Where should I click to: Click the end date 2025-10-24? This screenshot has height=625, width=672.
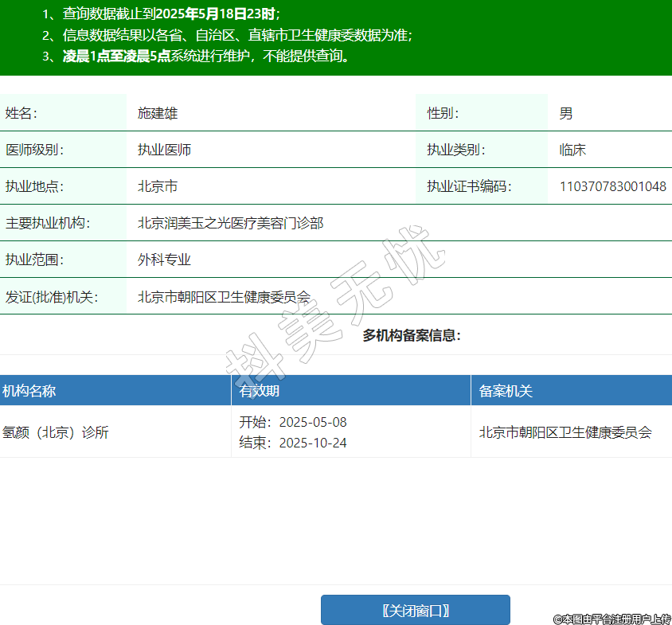(313, 443)
